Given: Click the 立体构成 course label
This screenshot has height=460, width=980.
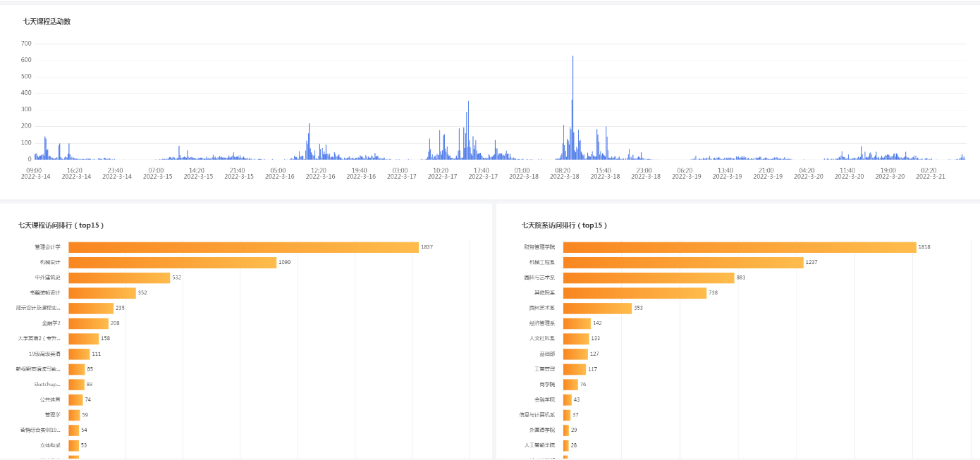Looking at the screenshot, I should click(x=50, y=445).
